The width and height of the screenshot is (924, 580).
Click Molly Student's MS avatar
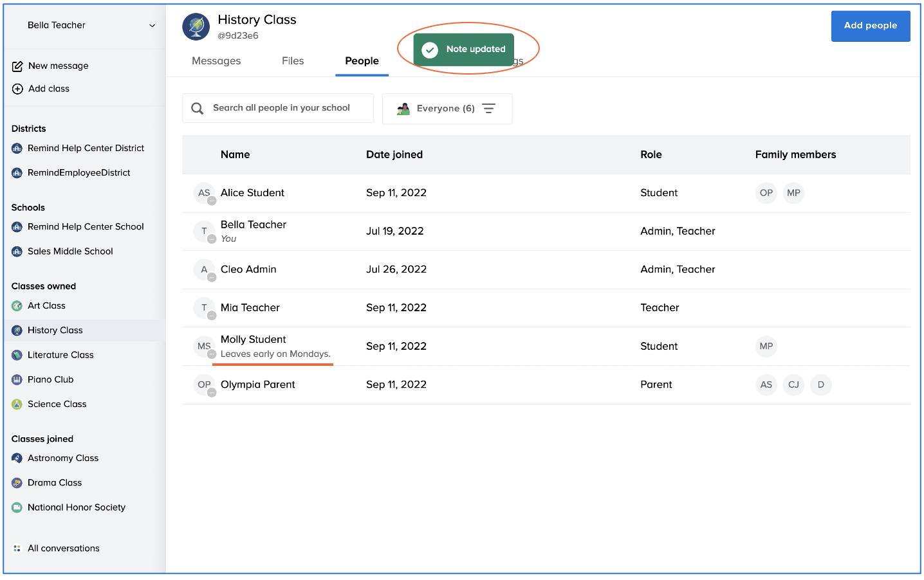click(x=204, y=347)
